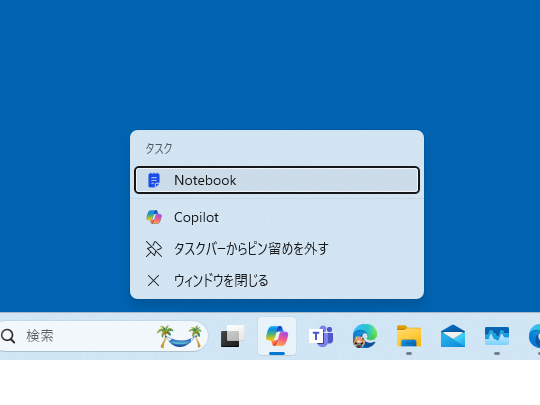Viewport: 540px width, 405px height.
Task: Click the 検索 search box
Action: (103, 336)
